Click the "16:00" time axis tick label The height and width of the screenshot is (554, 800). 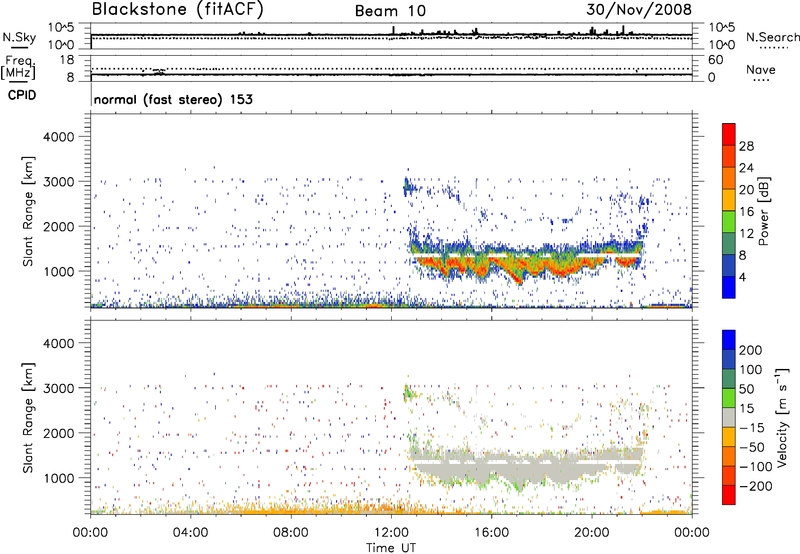[491, 533]
